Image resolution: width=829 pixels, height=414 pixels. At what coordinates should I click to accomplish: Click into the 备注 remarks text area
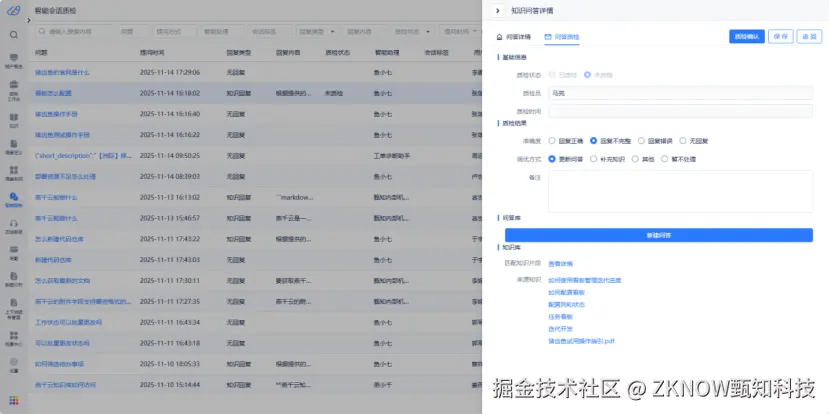pos(680,191)
